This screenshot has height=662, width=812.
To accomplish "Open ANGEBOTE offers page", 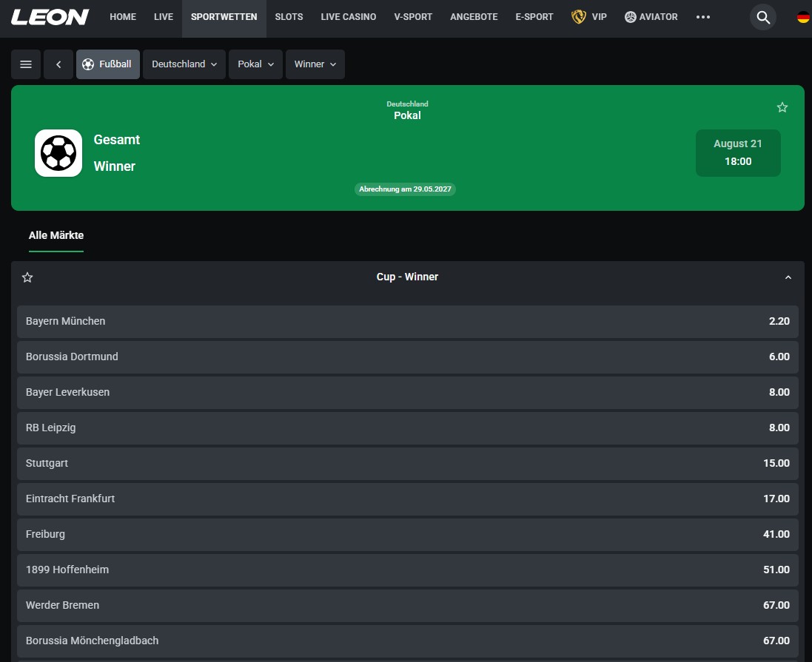I will pyautogui.click(x=474, y=17).
